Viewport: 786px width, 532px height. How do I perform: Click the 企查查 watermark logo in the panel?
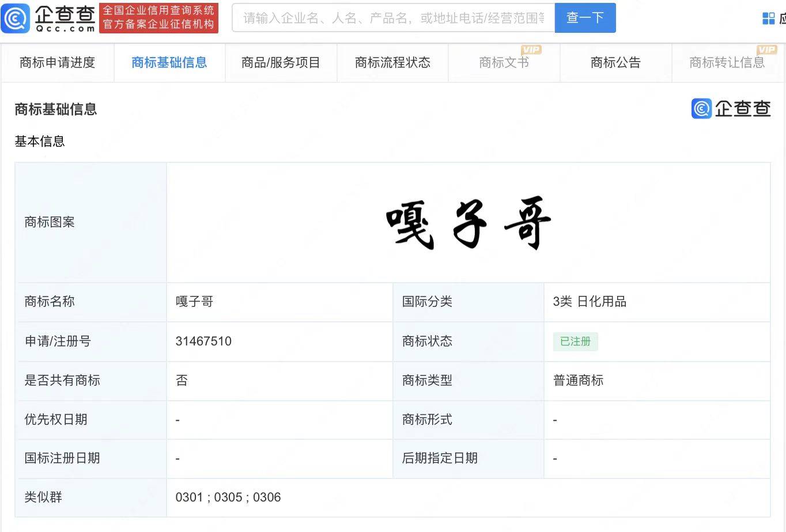click(731, 108)
